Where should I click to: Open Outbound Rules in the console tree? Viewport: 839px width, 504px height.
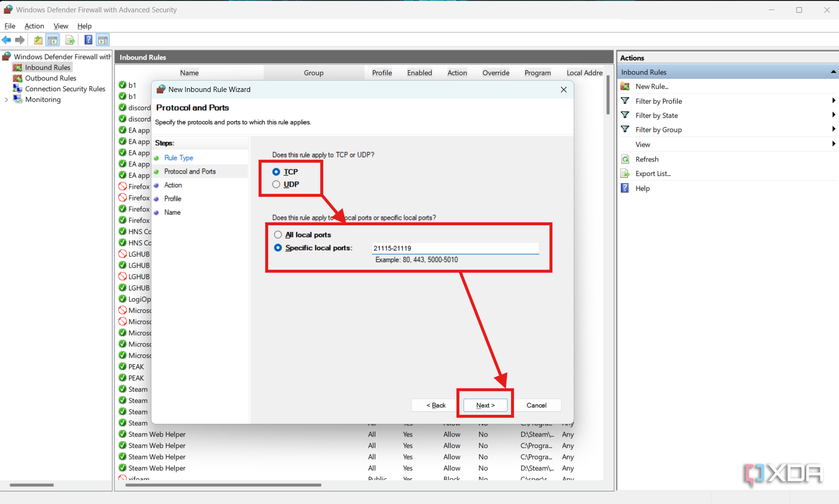point(50,78)
